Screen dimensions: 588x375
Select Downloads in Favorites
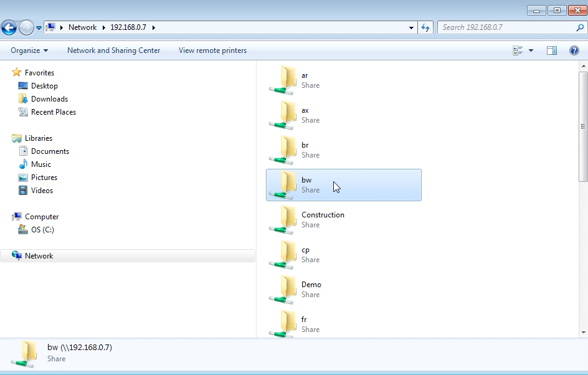[x=49, y=99]
